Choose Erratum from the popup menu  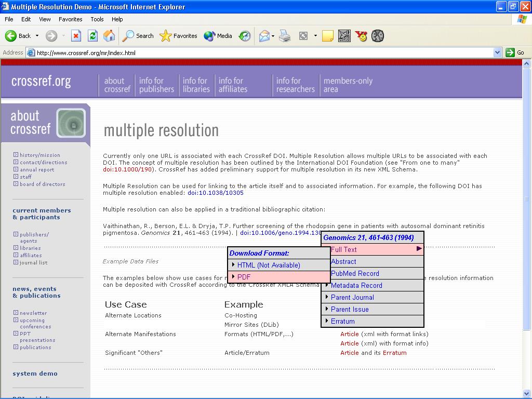tap(373, 321)
